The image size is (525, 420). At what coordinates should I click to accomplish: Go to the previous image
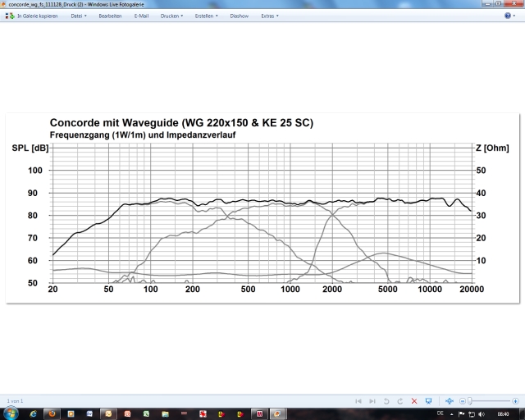pos(358,401)
